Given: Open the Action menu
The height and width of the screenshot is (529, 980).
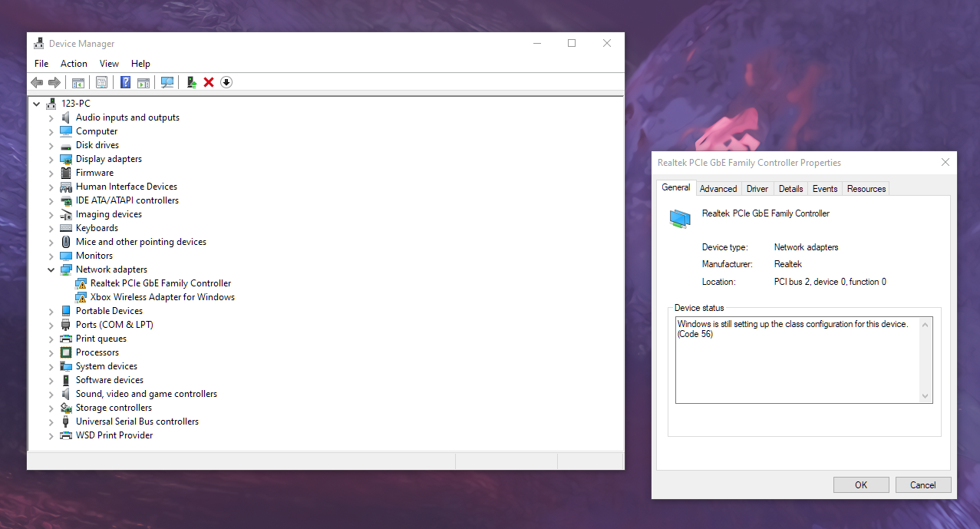Looking at the screenshot, I should (74, 64).
